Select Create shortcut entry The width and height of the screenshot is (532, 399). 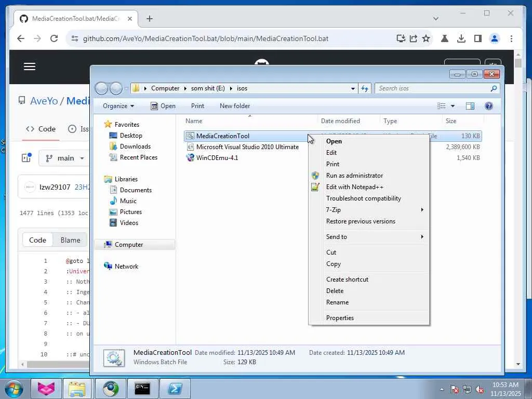click(347, 279)
